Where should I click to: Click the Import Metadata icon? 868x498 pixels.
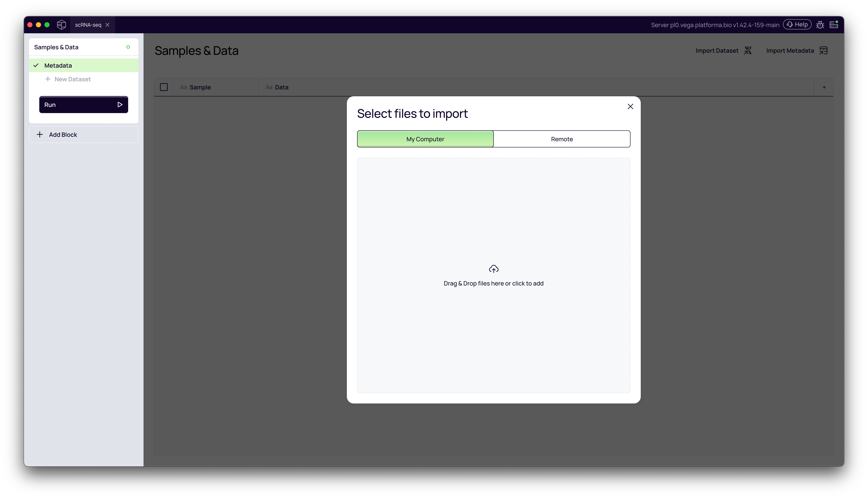click(824, 50)
